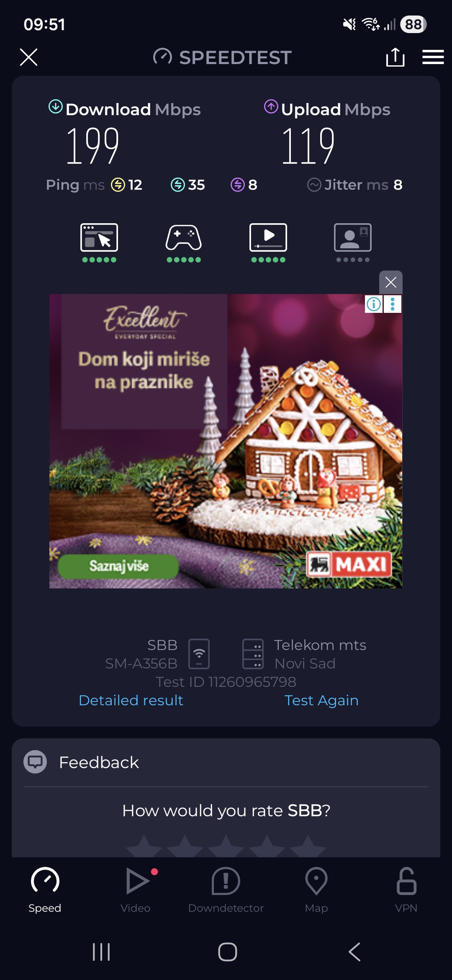Open ad options three-dot menu
This screenshot has width=452, height=980.
point(393,304)
